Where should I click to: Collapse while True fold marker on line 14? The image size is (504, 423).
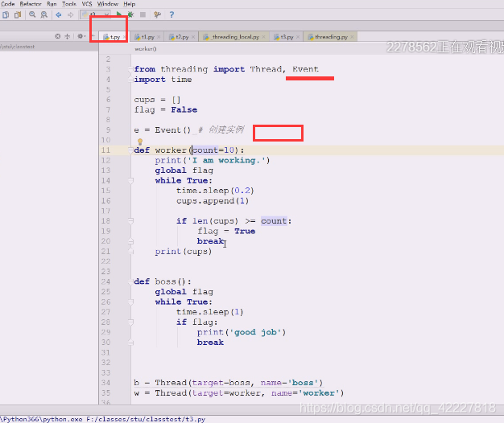pos(130,181)
